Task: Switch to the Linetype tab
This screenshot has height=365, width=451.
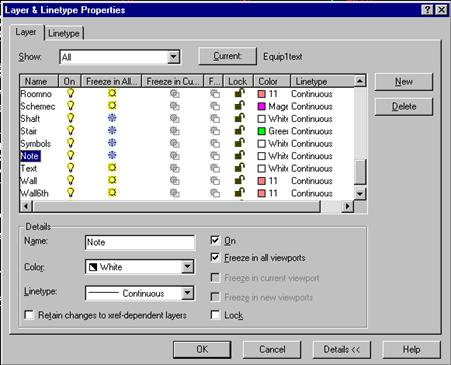Action: tap(64, 33)
